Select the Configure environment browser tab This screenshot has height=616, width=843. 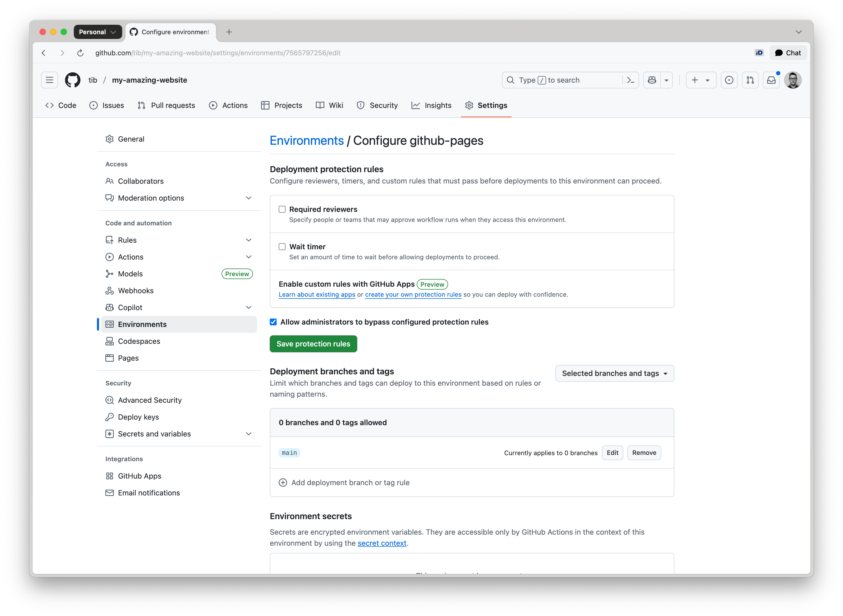171,32
